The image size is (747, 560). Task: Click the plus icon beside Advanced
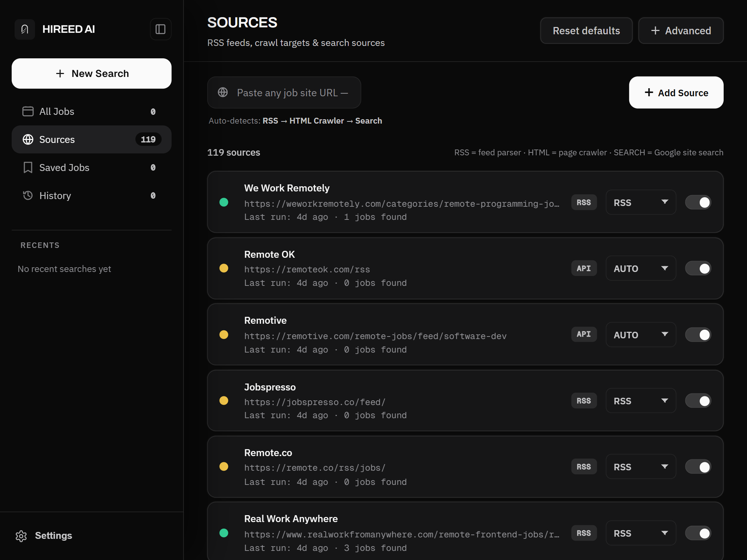[655, 31]
